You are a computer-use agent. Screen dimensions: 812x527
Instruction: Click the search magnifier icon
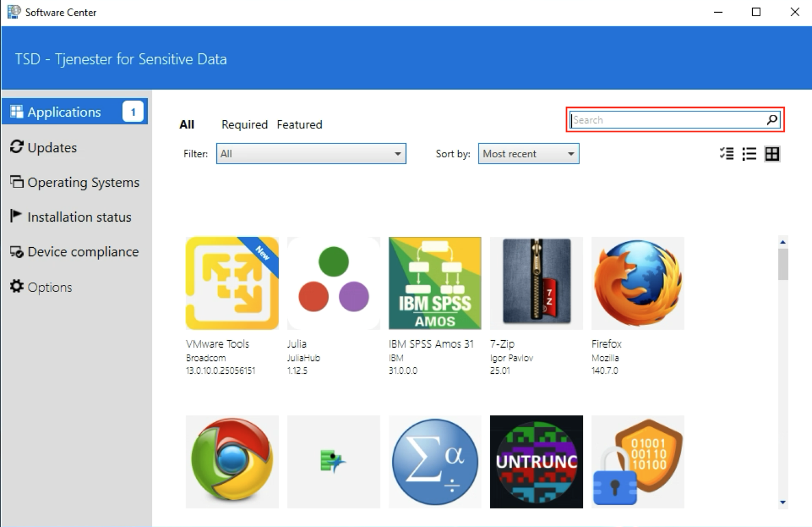[772, 120]
